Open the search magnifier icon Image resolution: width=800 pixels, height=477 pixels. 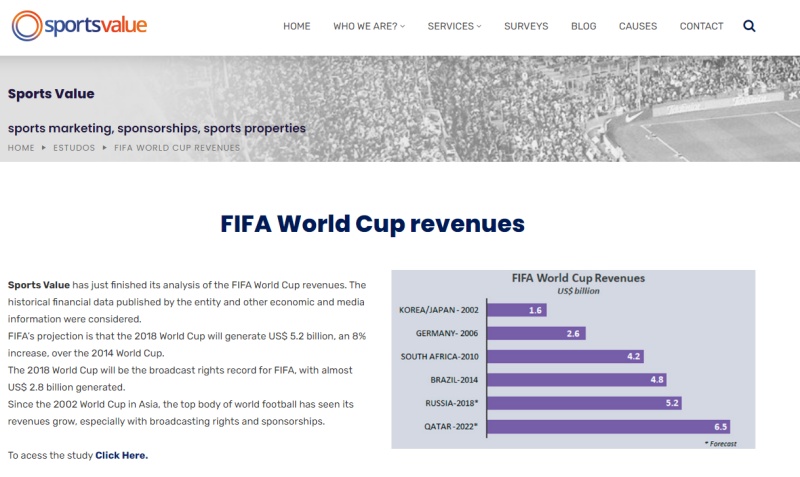pyautogui.click(x=749, y=26)
